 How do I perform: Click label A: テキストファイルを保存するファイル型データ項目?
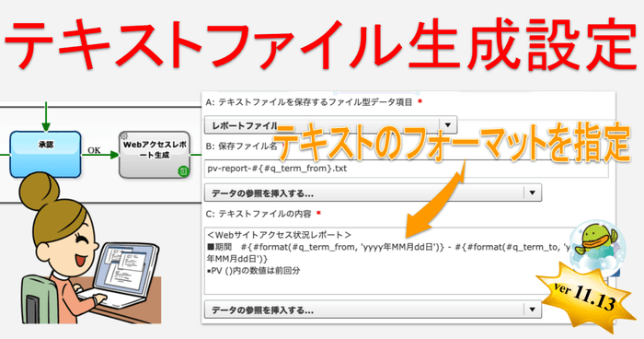pyautogui.click(x=309, y=102)
